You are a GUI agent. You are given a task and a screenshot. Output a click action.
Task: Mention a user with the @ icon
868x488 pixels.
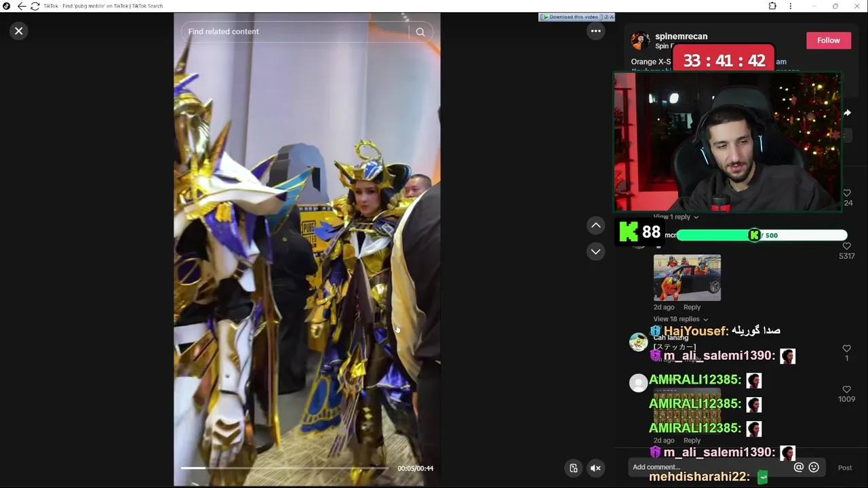point(798,467)
